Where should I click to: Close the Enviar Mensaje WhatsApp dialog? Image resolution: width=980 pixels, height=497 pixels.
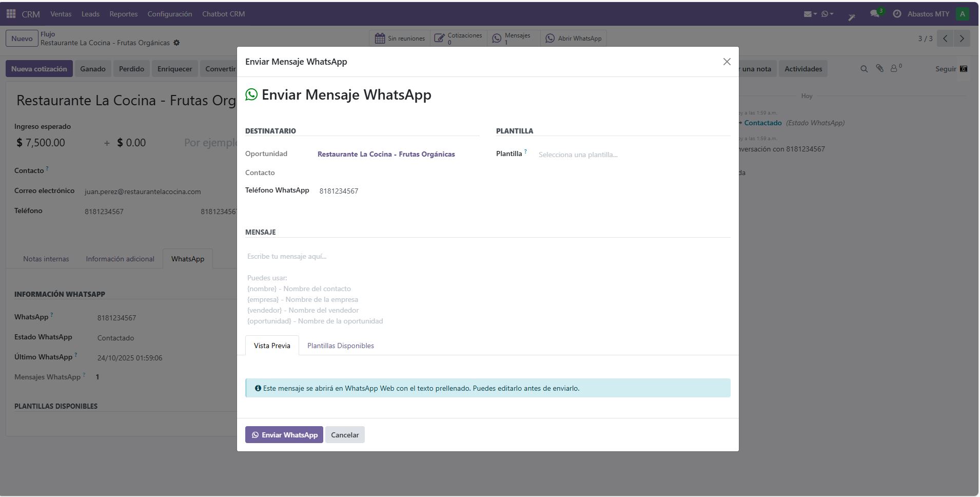tap(727, 62)
